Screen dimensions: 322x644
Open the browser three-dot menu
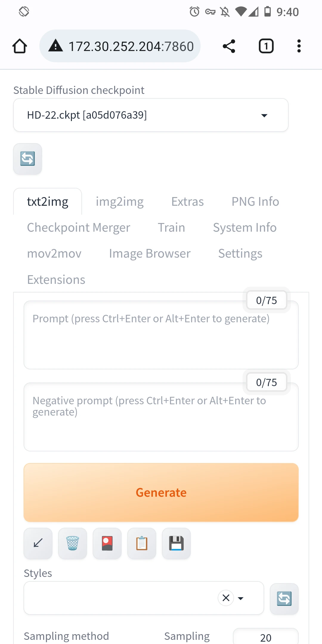299,46
